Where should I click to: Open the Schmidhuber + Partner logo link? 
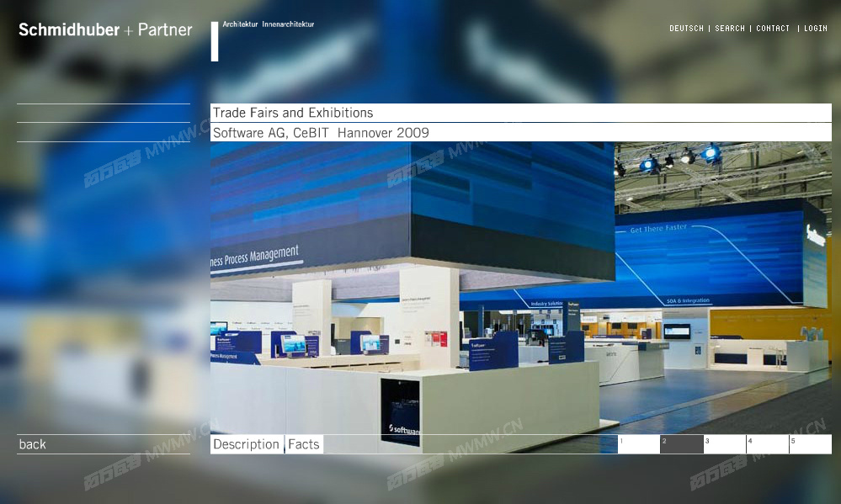tap(105, 29)
